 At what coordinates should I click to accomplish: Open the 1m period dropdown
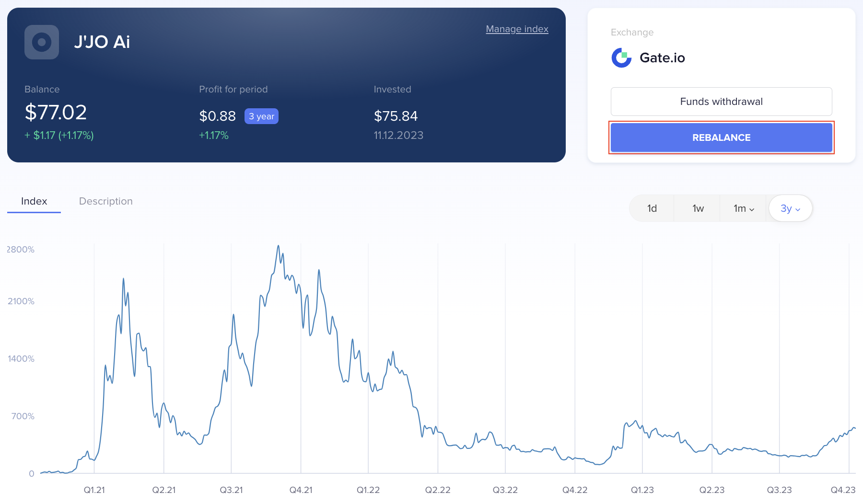744,208
